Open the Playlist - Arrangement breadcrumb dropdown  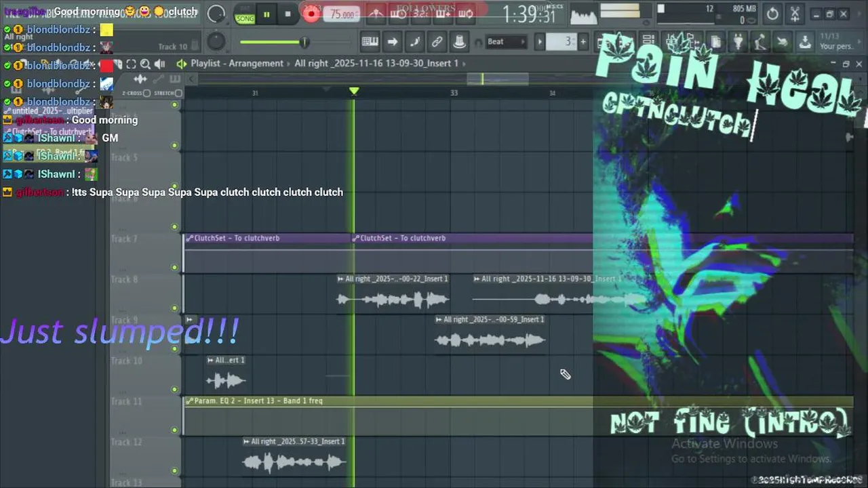(237, 64)
